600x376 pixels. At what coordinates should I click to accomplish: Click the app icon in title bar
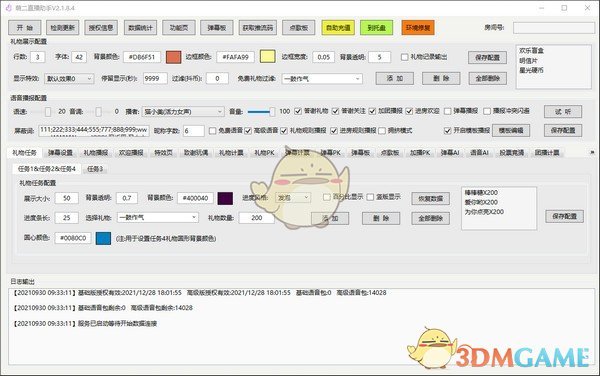pyautogui.click(x=8, y=8)
